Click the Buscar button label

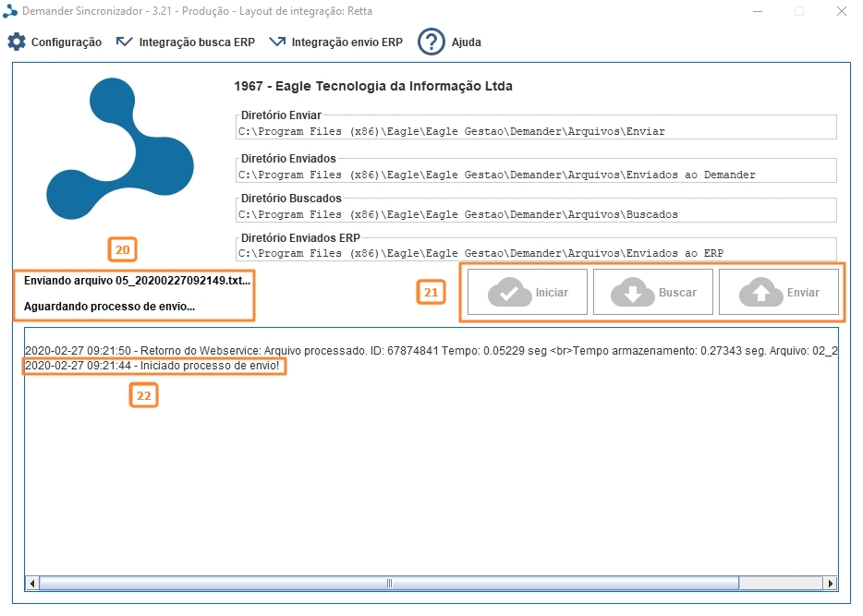(677, 293)
